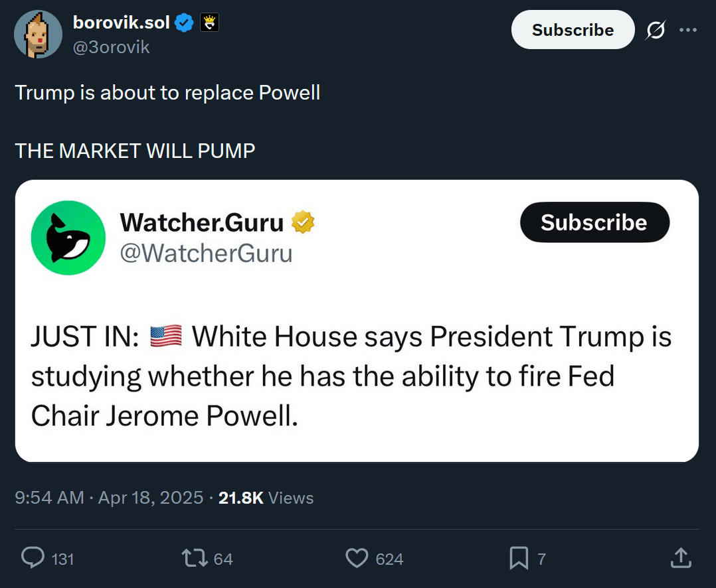Open Watcher.Guru whale logo avatar
The image size is (716, 588).
pos(68,238)
